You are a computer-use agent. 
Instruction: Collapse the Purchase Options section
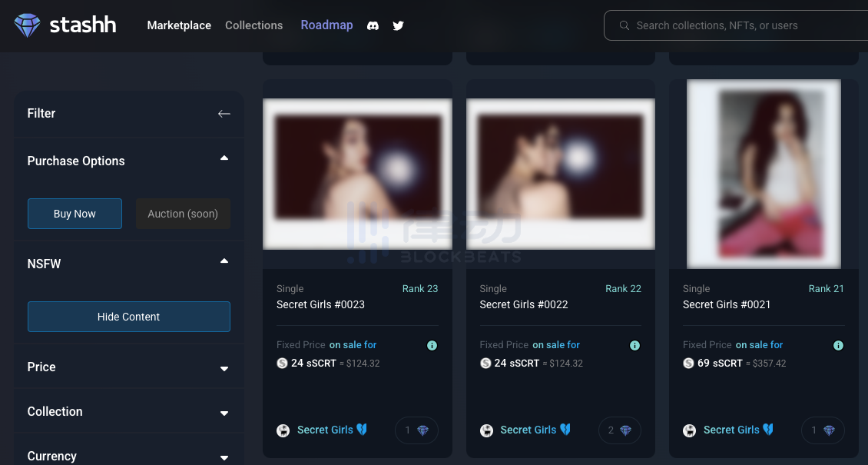224,158
